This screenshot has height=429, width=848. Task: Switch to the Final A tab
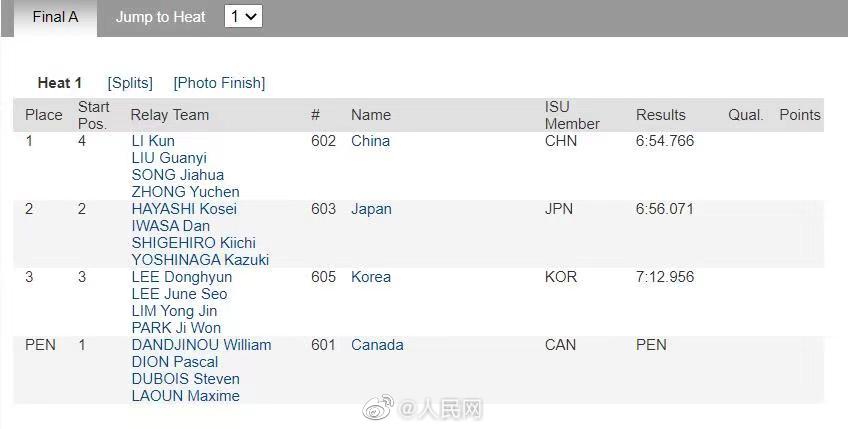coord(55,17)
